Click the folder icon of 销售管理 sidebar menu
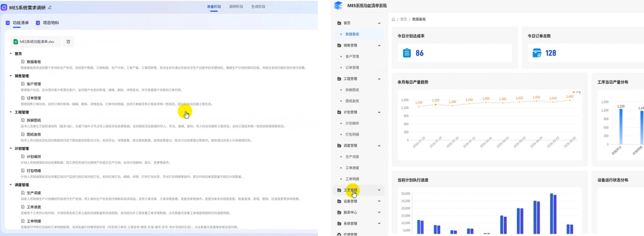Image resolution: width=644 pixels, height=236 pixels. pos(339,45)
